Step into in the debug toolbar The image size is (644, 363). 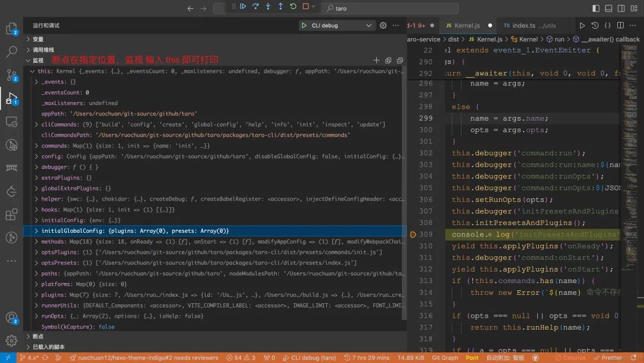(268, 7)
